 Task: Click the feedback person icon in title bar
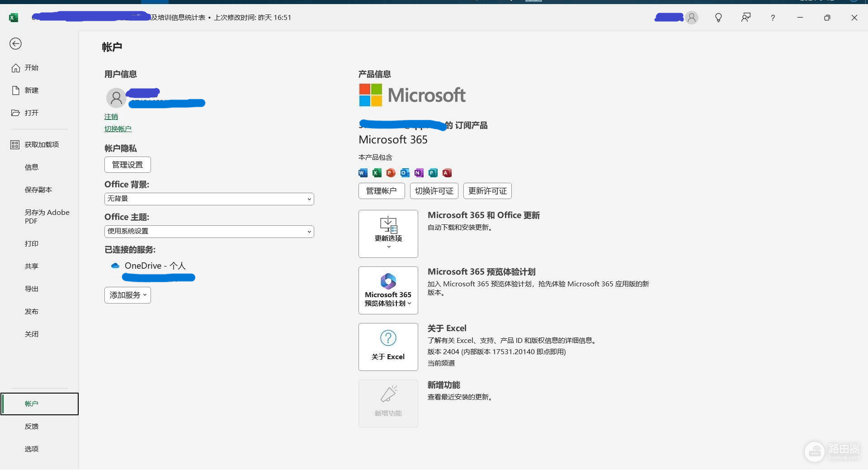pos(746,18)
